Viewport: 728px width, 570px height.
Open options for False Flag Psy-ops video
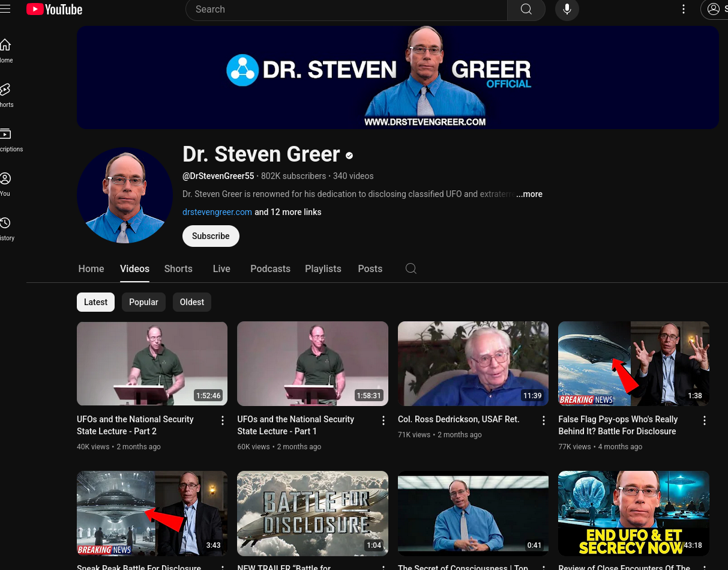coord(705,420)
